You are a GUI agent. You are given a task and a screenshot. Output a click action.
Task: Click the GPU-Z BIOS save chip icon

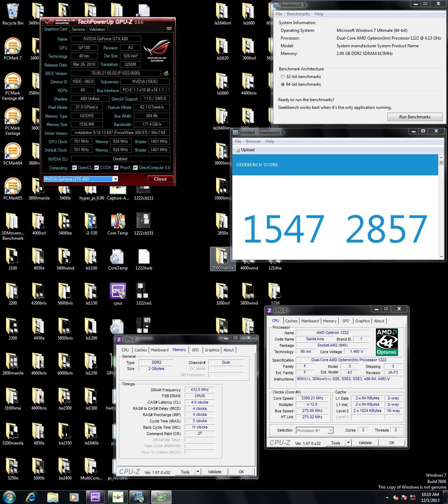[166, 73]
